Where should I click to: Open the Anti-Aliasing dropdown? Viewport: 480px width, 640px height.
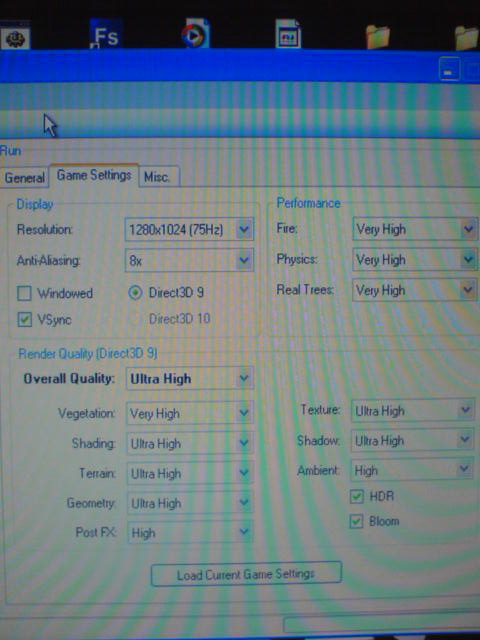point(189,260)
